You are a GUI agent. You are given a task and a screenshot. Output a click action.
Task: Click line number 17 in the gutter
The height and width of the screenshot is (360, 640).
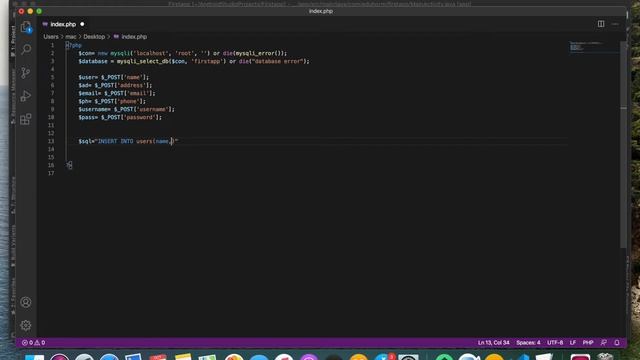click(51, 173)
